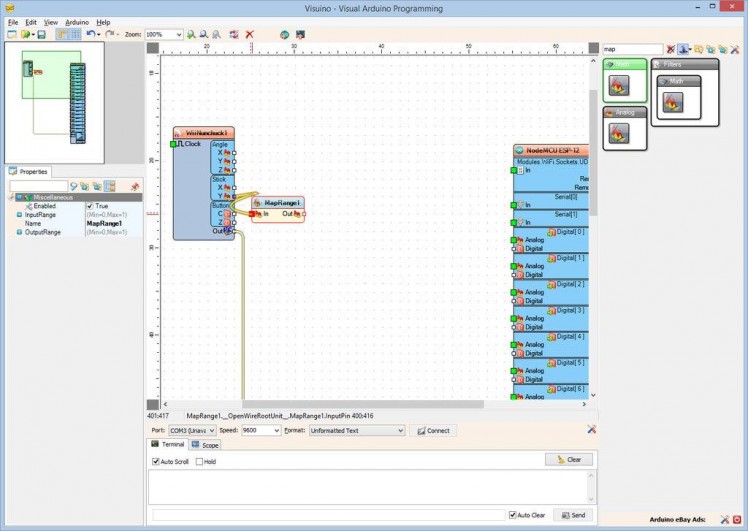
Task: Click the red X delete icon in toolbar
Action: [x=250, y=34]
